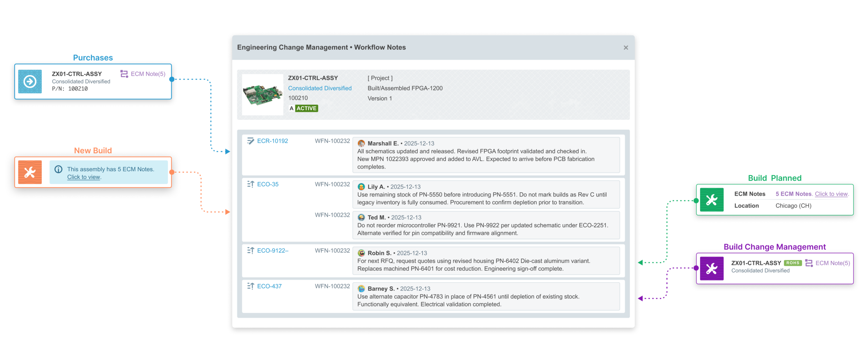Screen dimensions: 868x363
Task: Click the circuit board thumbnail image
Action: coord(262,95)
